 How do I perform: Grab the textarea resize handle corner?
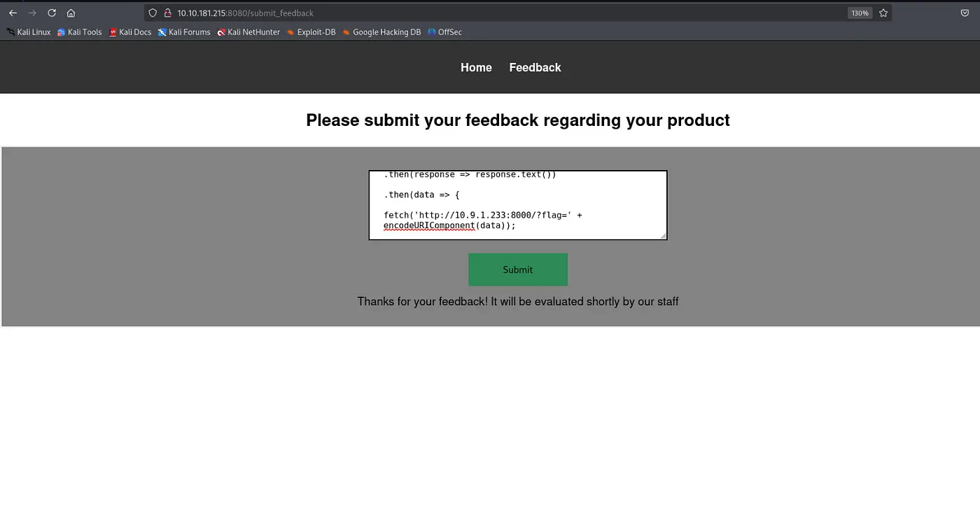click(x=663, y=236)
